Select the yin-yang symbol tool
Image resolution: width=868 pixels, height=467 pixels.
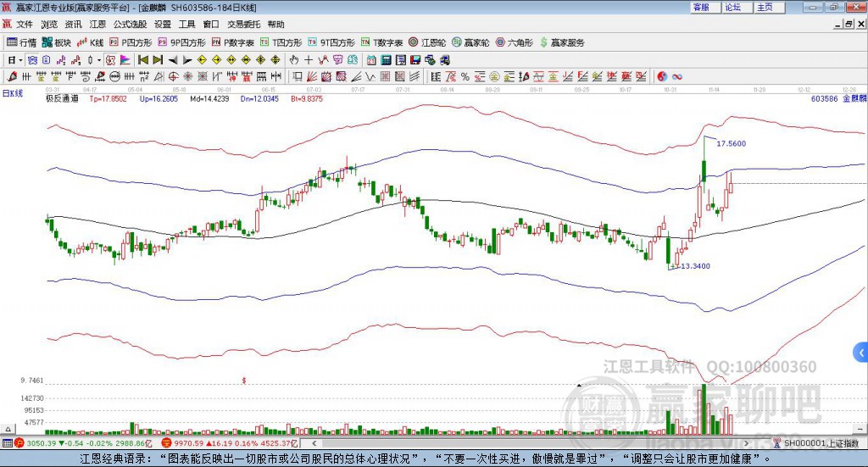pyautogui.click(x=662, y=76)
